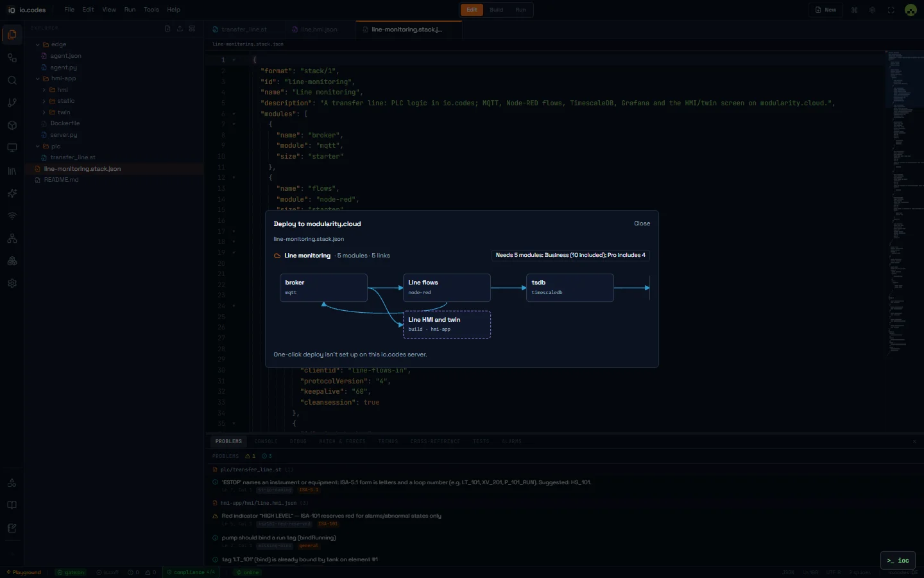Collapse the plc folder

pyautogui.click(x=37, y=146)
